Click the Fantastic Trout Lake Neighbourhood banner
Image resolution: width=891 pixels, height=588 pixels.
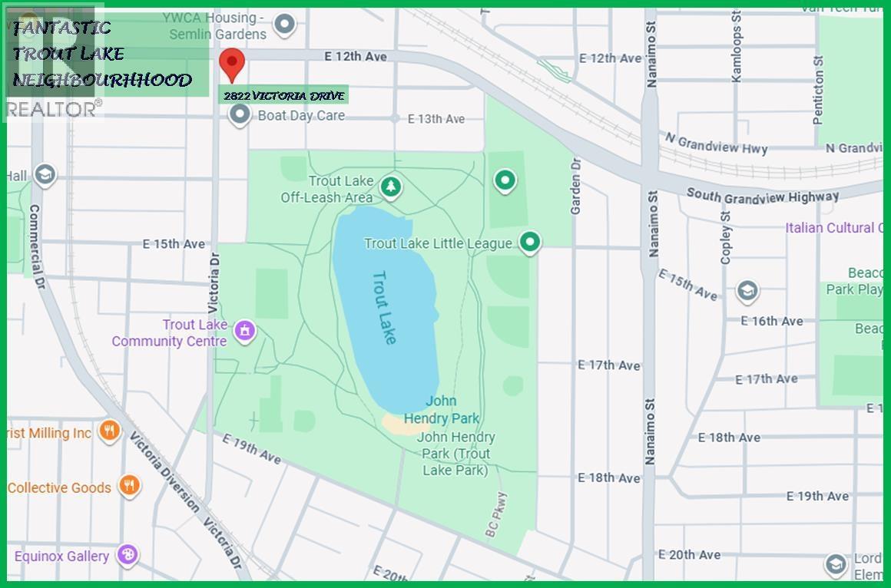click(102, 54)
